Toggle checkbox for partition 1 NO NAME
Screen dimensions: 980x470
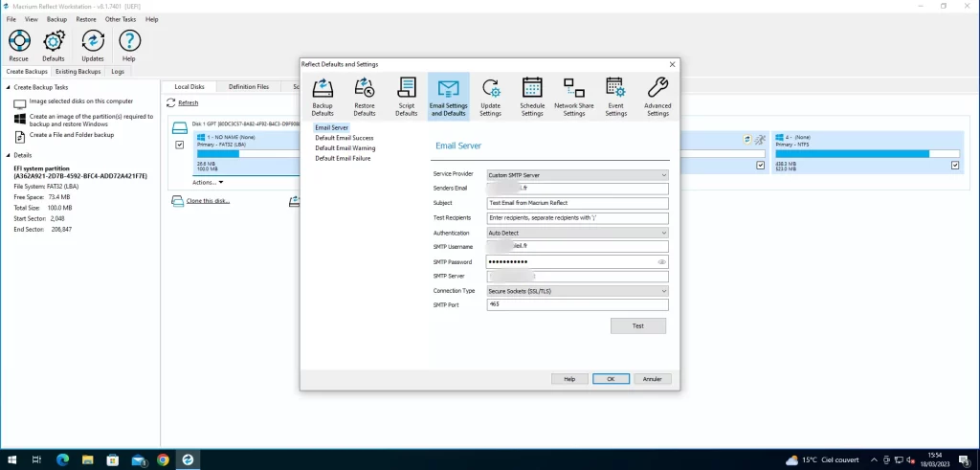[180, 145]
